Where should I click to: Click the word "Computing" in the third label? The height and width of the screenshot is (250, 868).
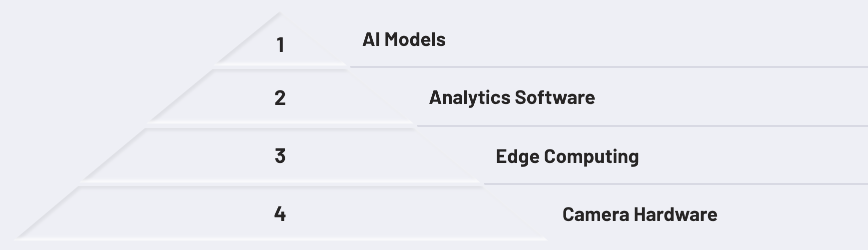591,156
